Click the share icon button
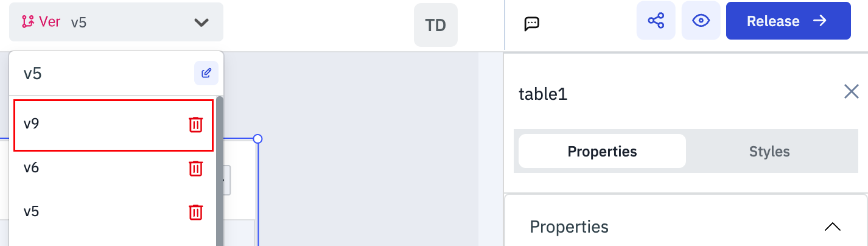The height and width of the screenshot is (246, 868). (656, 21)
